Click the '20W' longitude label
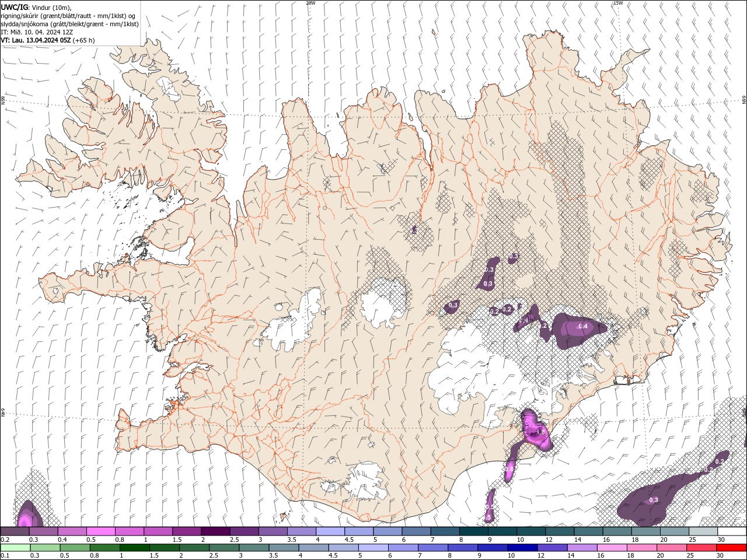 (310, 3)
